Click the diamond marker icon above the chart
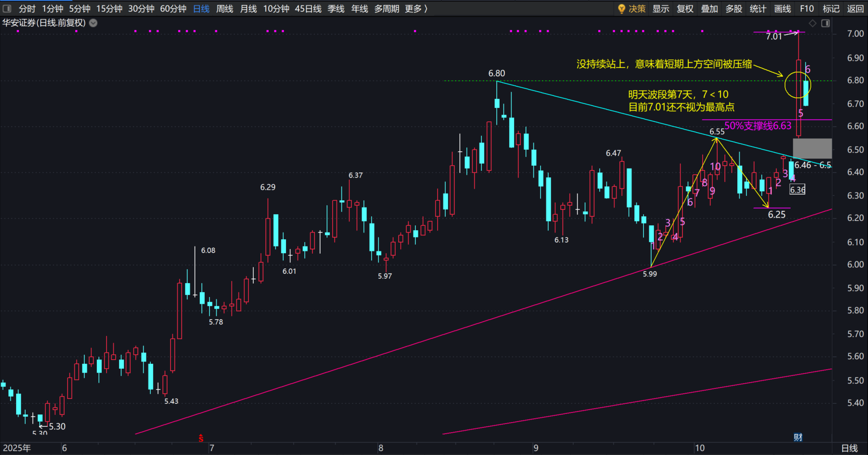The width and height of the screenshot is (868, 455). pyautogui.click(x=813, y=23)
